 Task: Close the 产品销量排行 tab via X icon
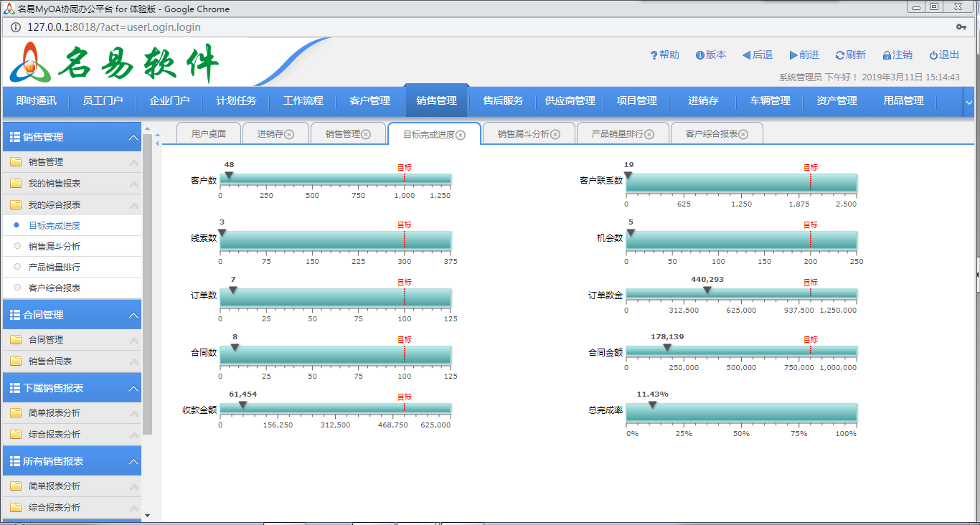[649, 134]
